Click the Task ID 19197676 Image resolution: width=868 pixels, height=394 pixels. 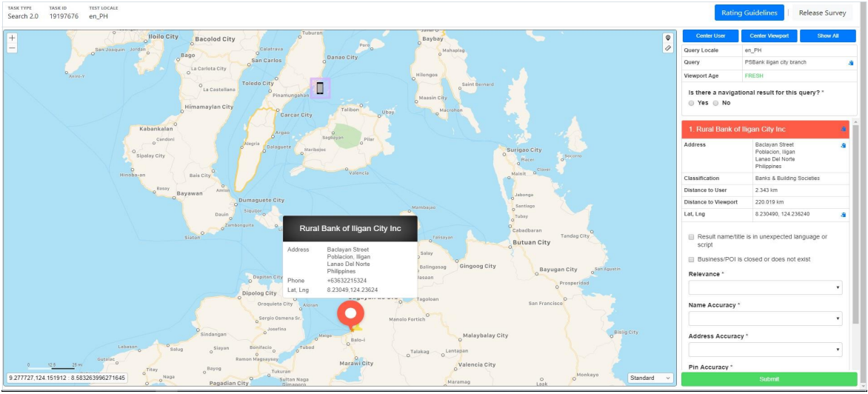(x=62, y=16)
